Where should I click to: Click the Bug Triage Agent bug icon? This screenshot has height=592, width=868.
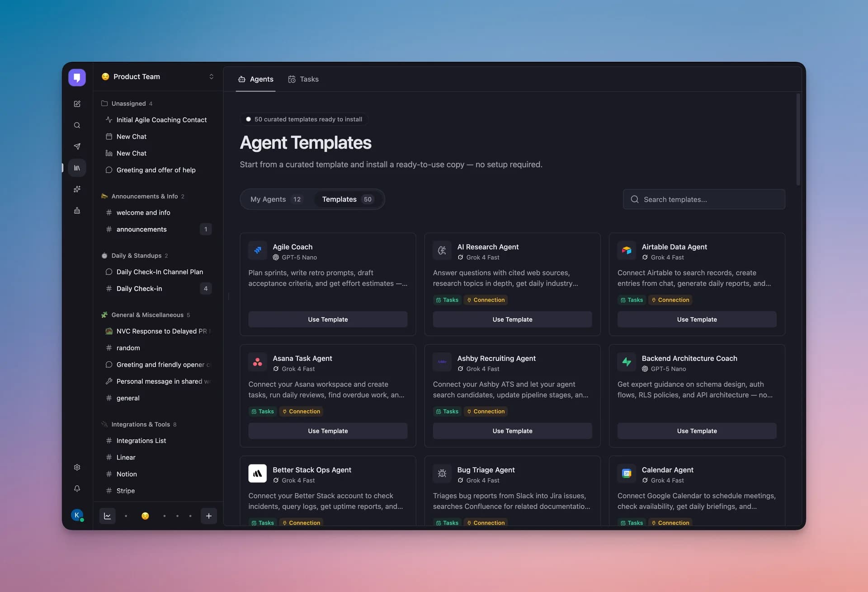pyautogui.click(x=442, y=474)
